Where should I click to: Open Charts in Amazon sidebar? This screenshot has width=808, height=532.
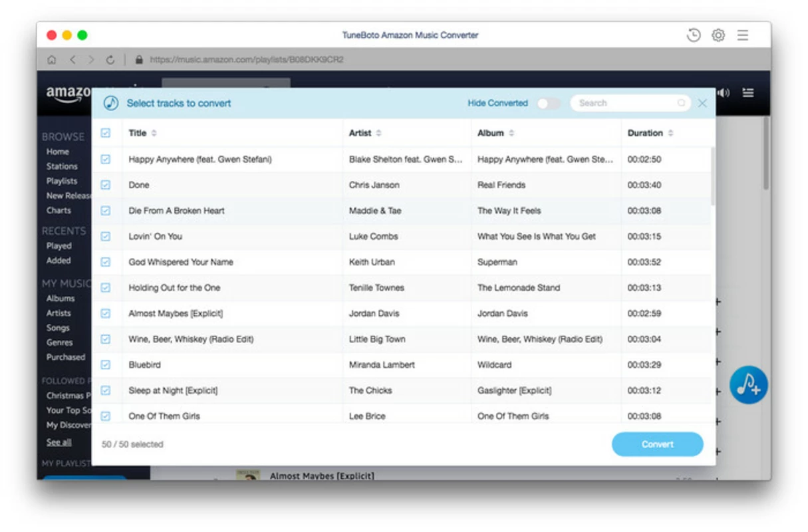[x=59, y=210]
